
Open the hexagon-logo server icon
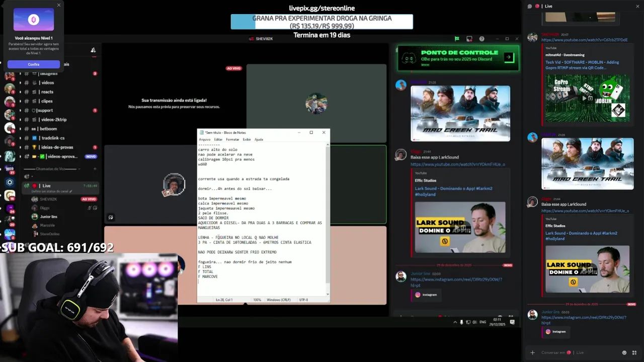click(10, 182)
